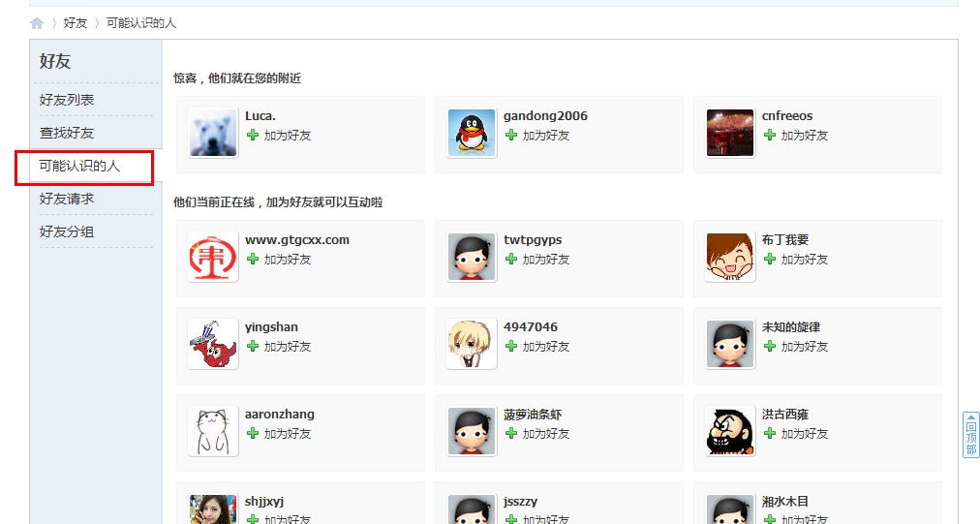Viewport: 980px width, 524px height.
Task: Go to 好友请求 in the sidebar
Action: coord(67,199)
